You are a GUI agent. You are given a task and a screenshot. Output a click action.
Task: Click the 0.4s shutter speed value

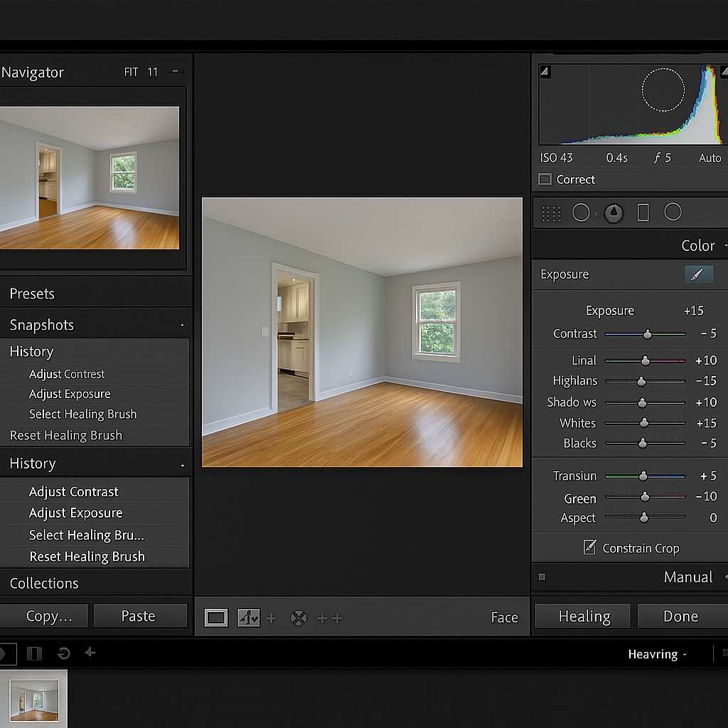(616, 159)
